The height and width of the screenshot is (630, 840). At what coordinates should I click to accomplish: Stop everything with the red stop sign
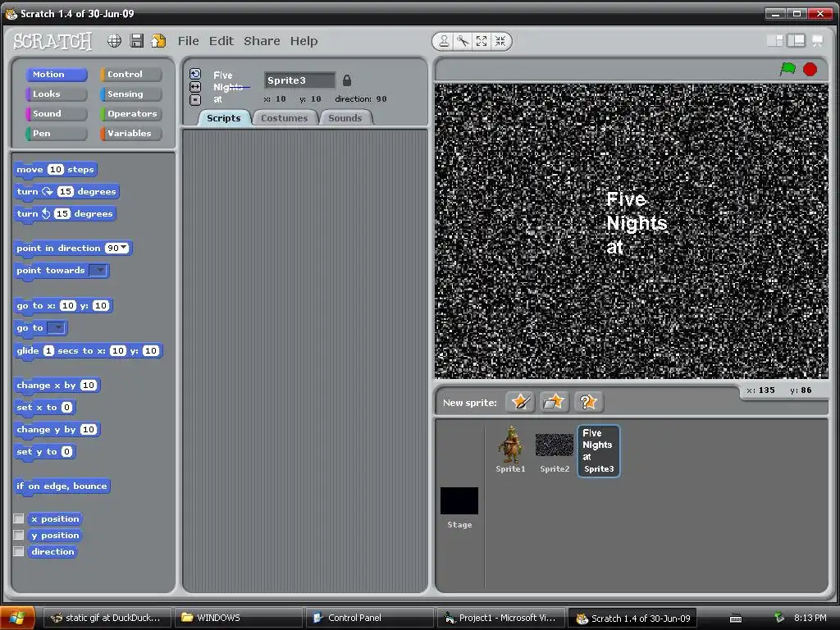810,69
